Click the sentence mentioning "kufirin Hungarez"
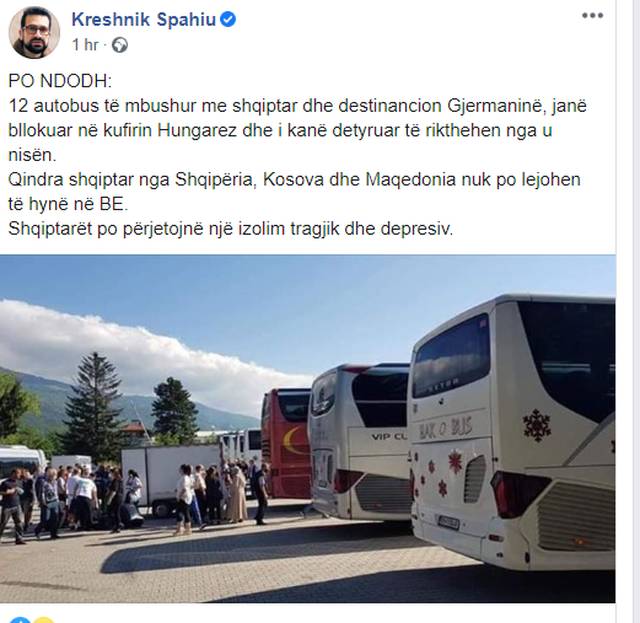The width and height of the screenshot is (640, 623). point(298,130)
